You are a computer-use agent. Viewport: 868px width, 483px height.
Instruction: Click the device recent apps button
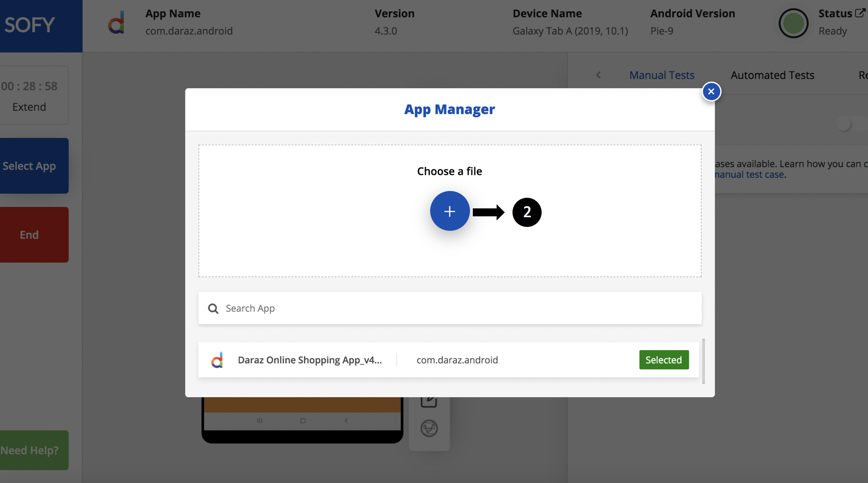pos(260,420)
